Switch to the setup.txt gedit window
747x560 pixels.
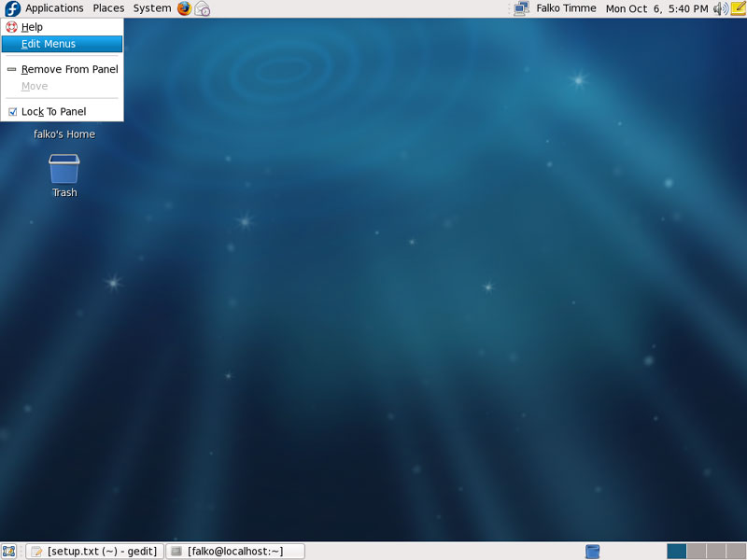pos(94,552)
